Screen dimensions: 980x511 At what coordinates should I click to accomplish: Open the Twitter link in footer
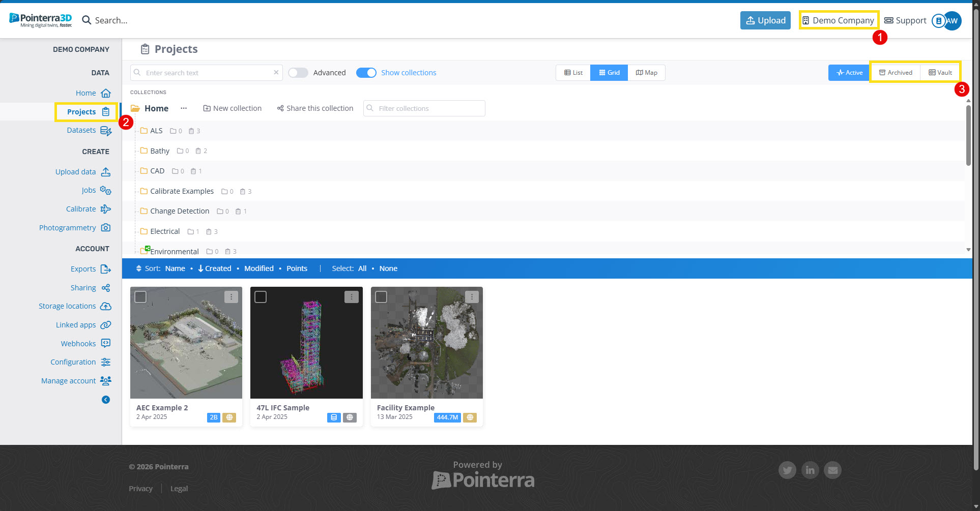(787, 470)
